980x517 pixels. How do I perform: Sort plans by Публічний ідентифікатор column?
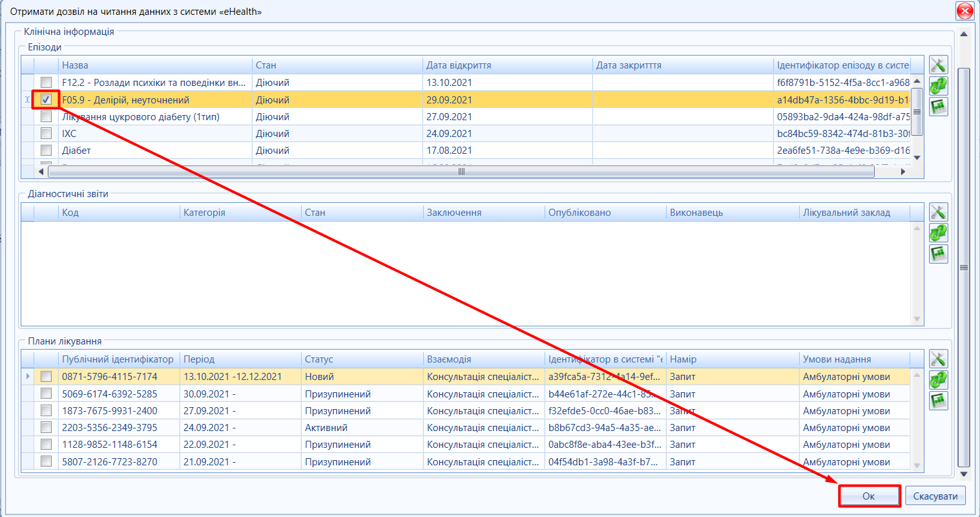(x=119, y=359)
